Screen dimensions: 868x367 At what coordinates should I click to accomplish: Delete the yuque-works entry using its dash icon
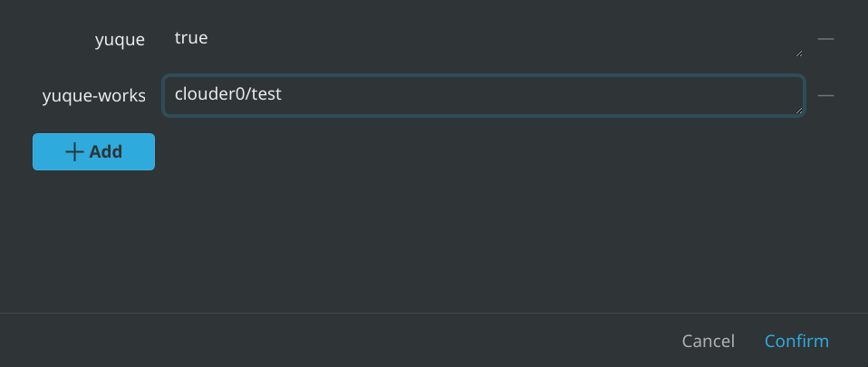825,95
